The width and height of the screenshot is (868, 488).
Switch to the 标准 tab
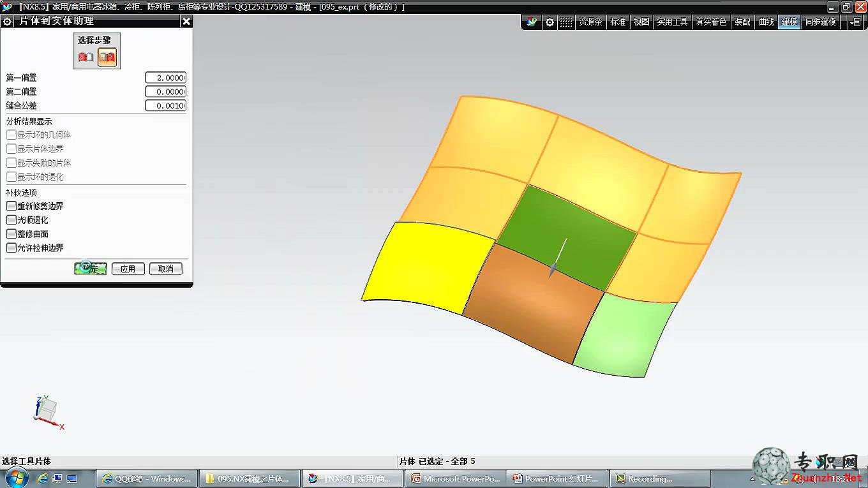click(618, 22)
